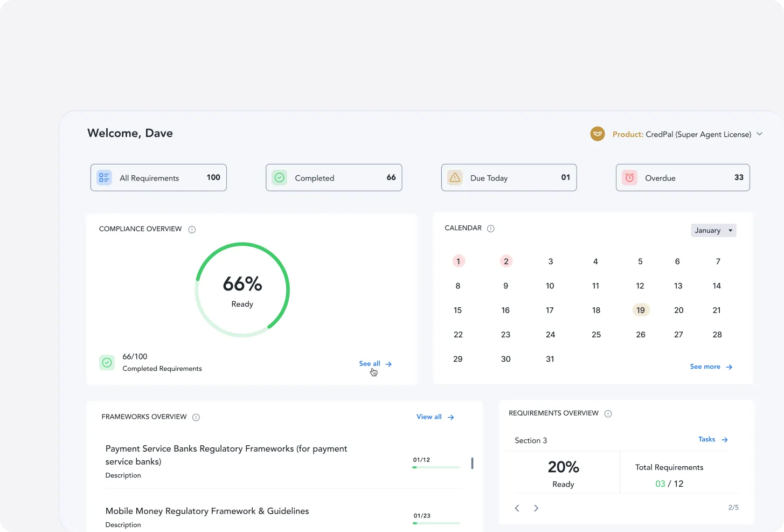Click the Frameworks Overview info icon
This screenshot has height=532, width=784.
tap(196, 417)
